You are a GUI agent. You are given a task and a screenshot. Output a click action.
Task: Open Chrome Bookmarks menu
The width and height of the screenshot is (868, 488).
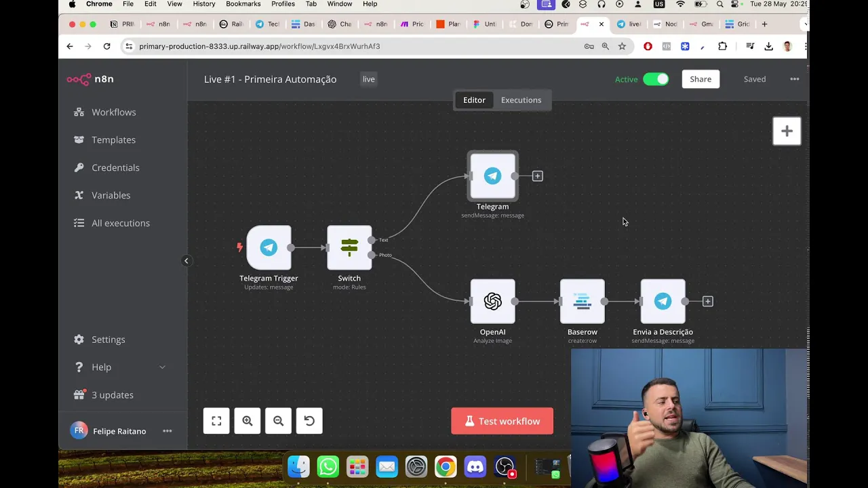(243, 4)
